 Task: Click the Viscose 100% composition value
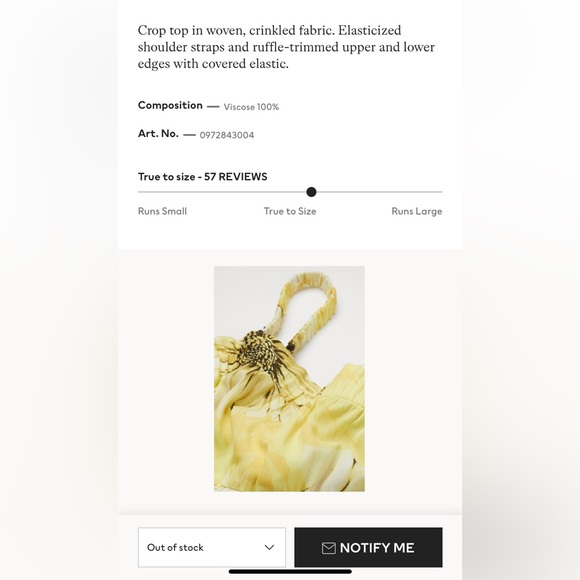pyautogui.click(x=251, y=107)
